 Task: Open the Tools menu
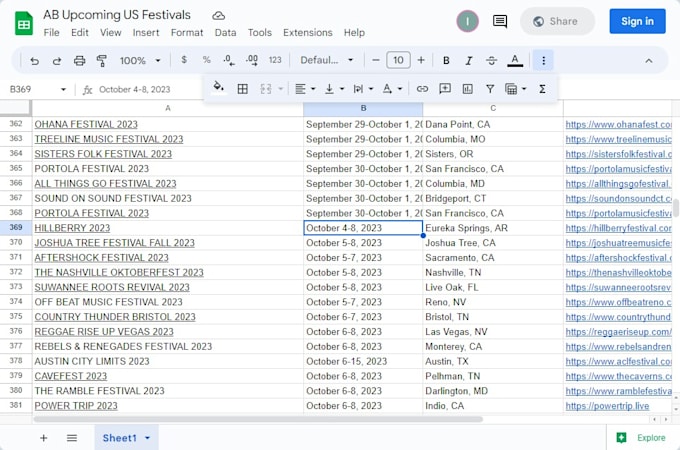tap(260, 33)
